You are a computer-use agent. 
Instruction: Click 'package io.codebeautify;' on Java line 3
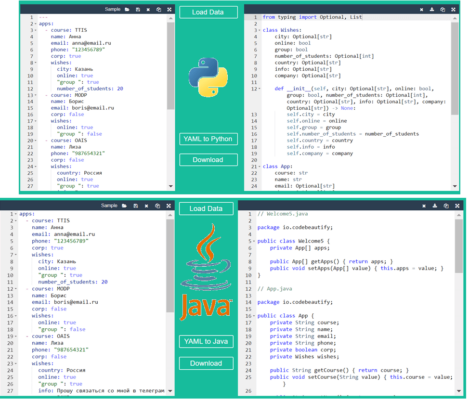click(295, 228)
